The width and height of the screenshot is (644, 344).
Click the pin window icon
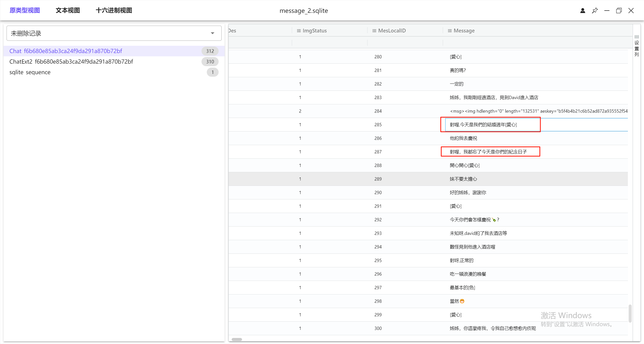coord(595,11)
